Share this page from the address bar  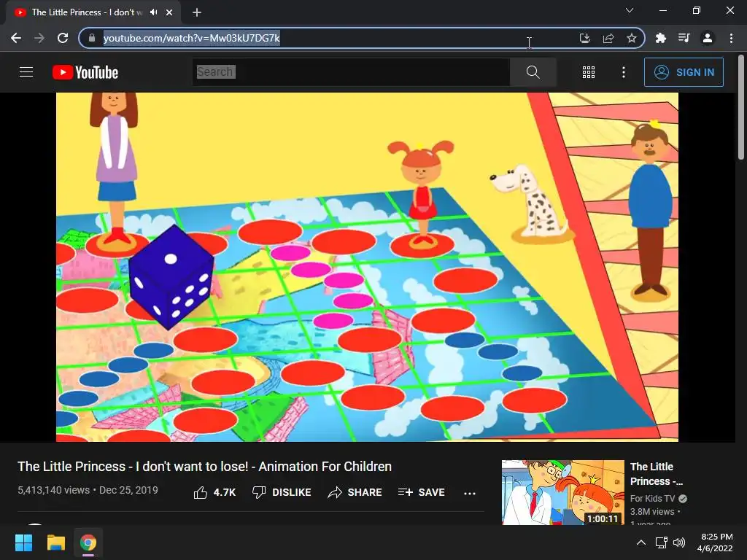click(608, 38)
